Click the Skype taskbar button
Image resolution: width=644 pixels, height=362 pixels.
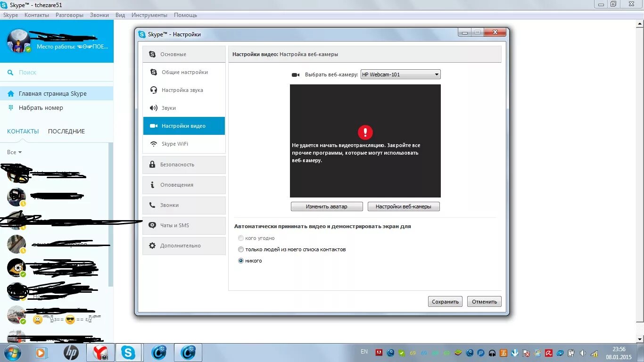coord(128,353)
